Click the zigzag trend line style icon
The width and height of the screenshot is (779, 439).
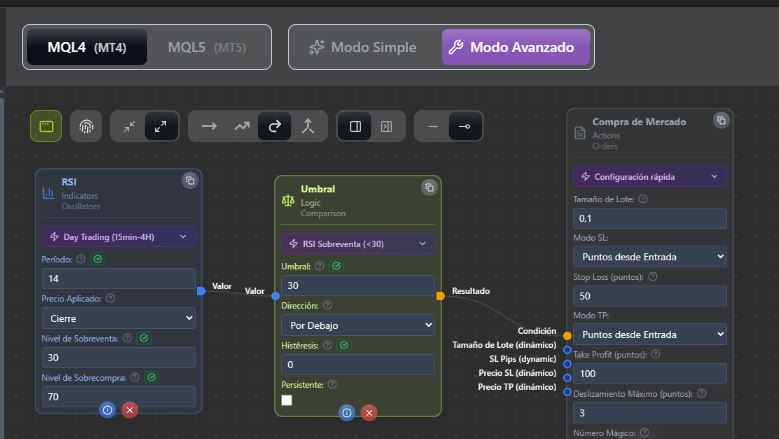pyautogui.click(x=241, y=126)
